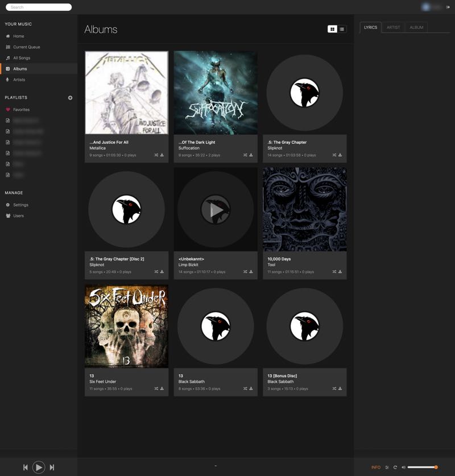
Task: Skip to the previous track
Action: click(x=26, y=467)
